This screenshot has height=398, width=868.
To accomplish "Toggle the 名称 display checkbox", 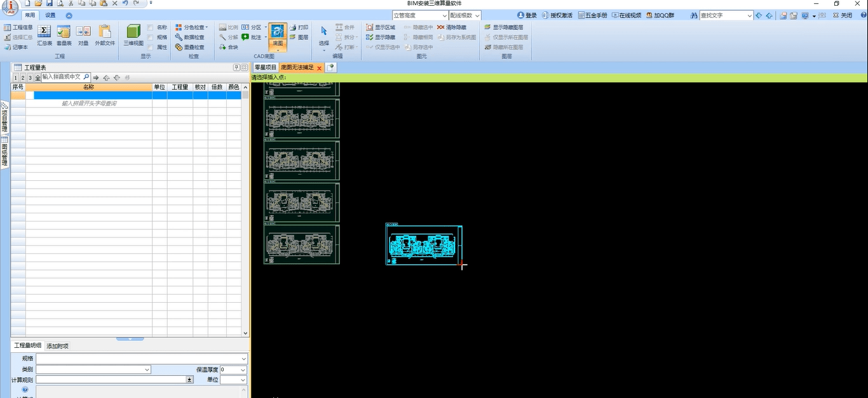I will (150, 27).
